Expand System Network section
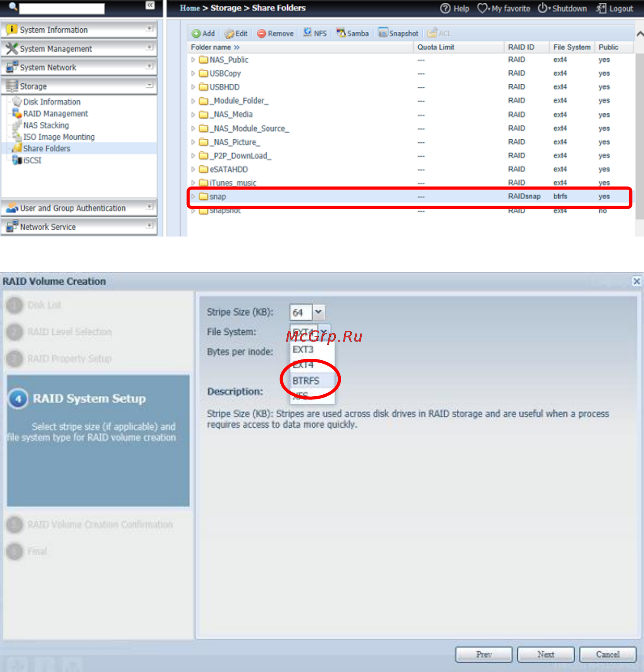This screenshot has width=644, height=672. pyautogui.click(x=150, y=66)
